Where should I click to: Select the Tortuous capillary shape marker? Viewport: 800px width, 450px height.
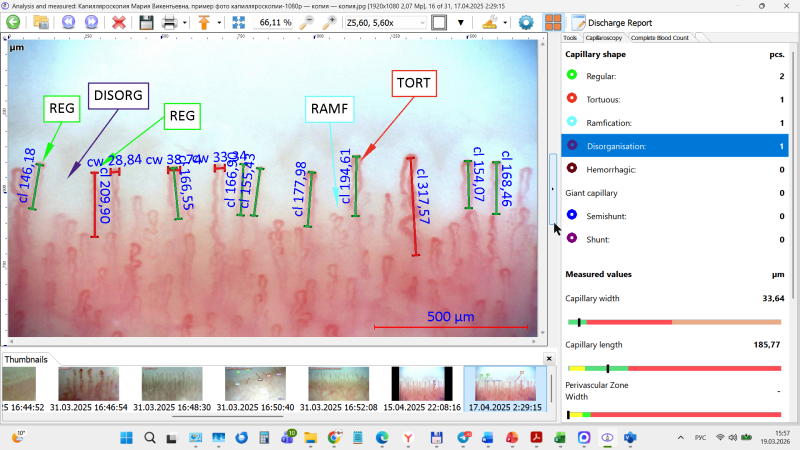[x=572, y=98]
